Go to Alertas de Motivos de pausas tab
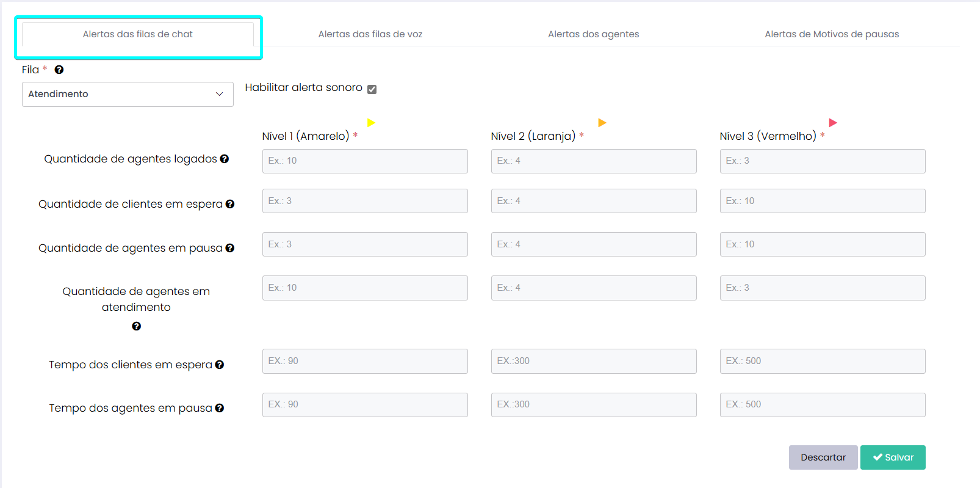The image size is (980, 488). point(832,34)
